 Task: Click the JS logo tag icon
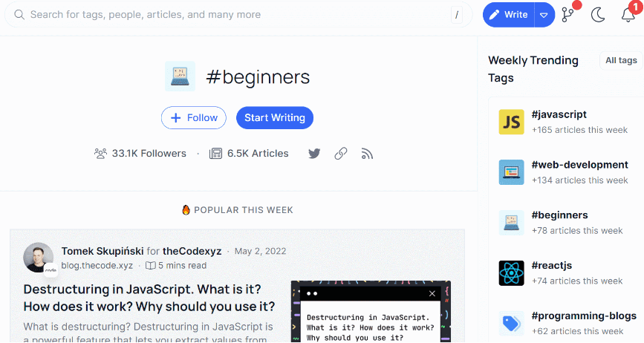(x=511, y=122)
